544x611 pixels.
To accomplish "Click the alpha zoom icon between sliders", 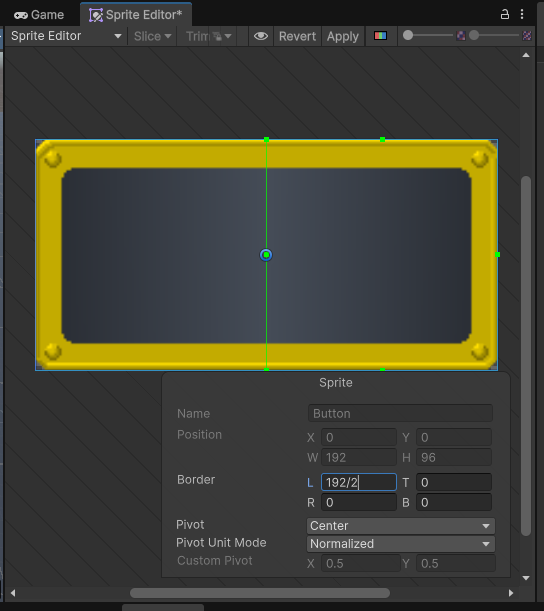I will tap(461, 36).
